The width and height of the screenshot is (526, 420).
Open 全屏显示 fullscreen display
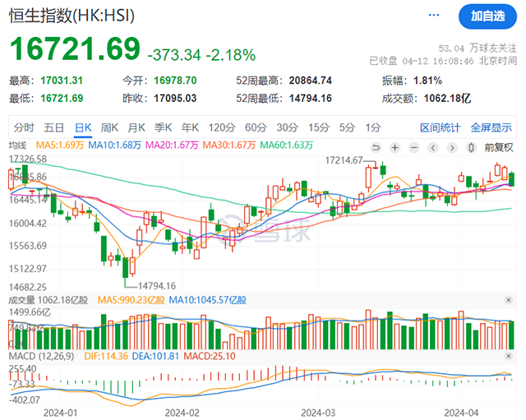pos(491,128)
